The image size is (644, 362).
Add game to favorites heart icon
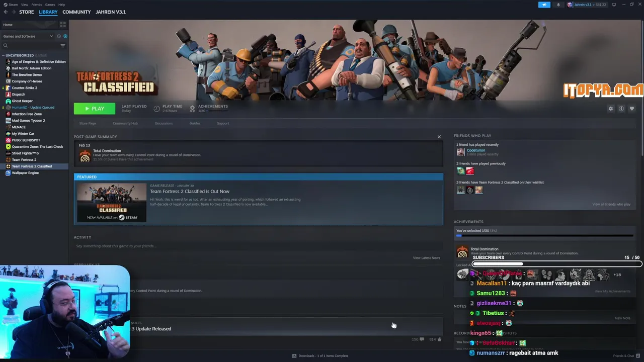(632, 109)
